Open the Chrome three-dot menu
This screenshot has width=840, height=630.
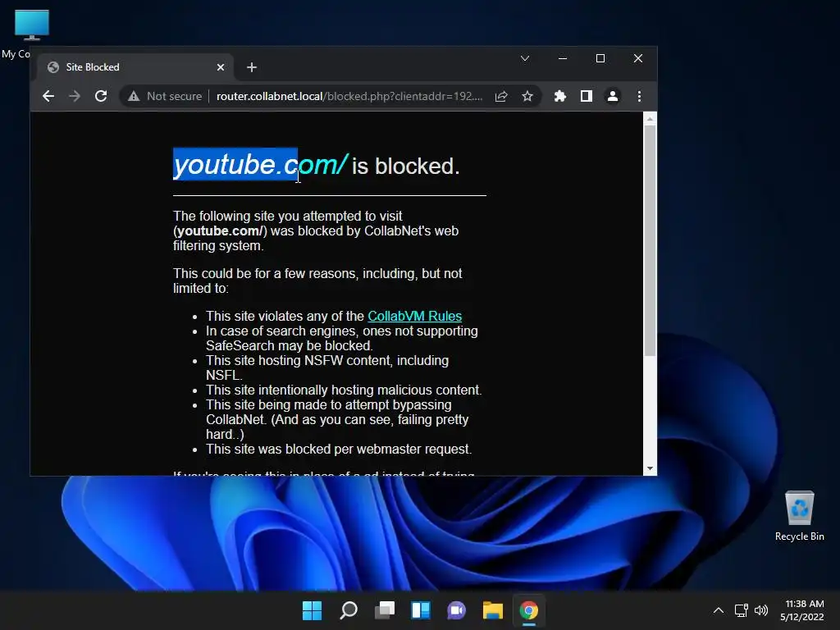click(x=639, y=97)
